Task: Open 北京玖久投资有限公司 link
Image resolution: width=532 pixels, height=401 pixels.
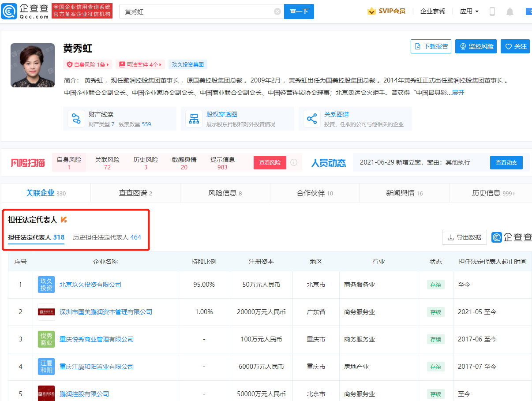Action: pos(90,285)
